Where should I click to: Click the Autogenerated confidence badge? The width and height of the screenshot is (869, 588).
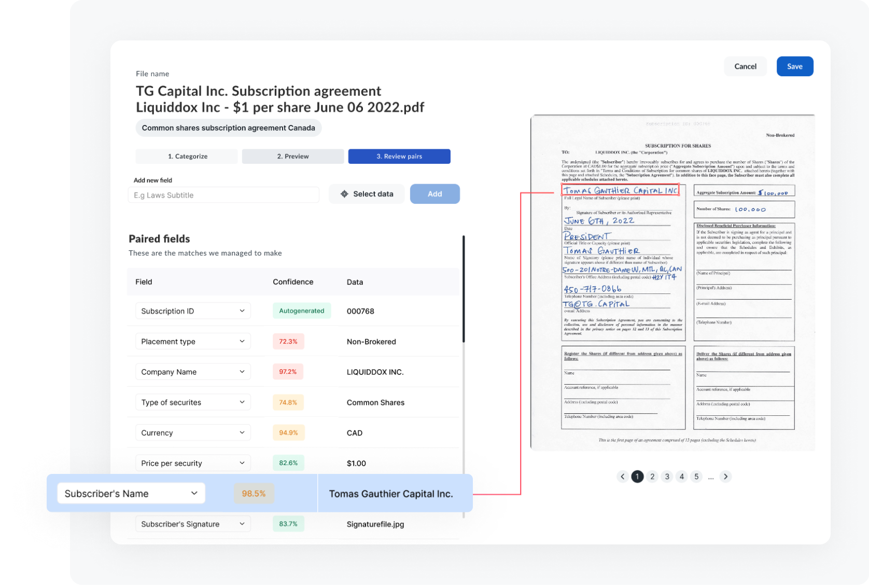pos(302,311)
